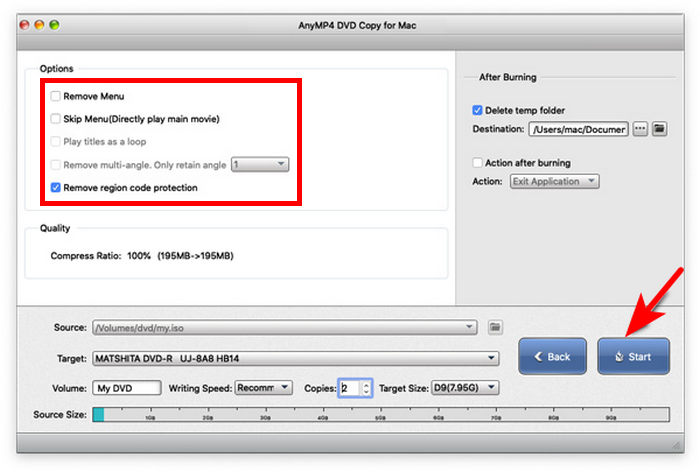Go back with the Back button

coord(551,356)
